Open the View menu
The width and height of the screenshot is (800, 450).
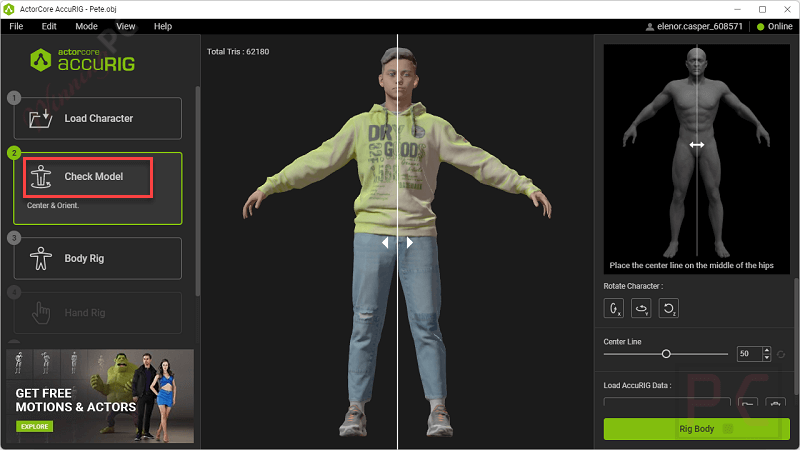(126, 26)
